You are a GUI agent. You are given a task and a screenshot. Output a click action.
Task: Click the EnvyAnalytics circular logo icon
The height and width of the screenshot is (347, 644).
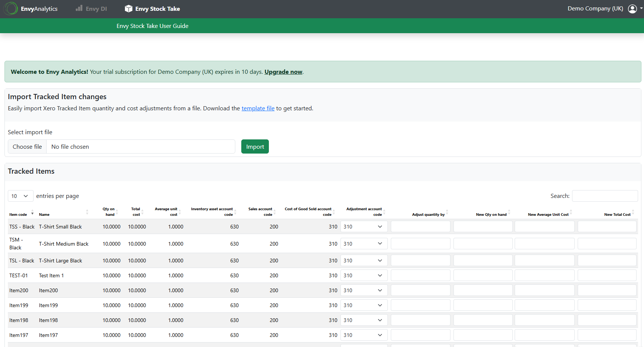pos(11,9)
